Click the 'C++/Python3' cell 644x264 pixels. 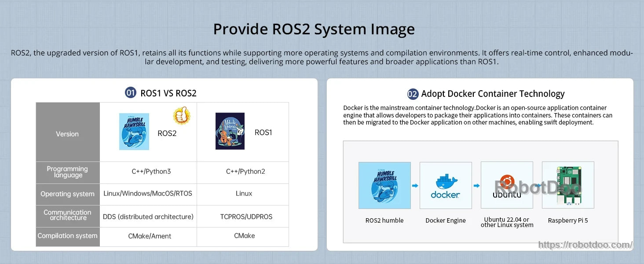(149, 172)
